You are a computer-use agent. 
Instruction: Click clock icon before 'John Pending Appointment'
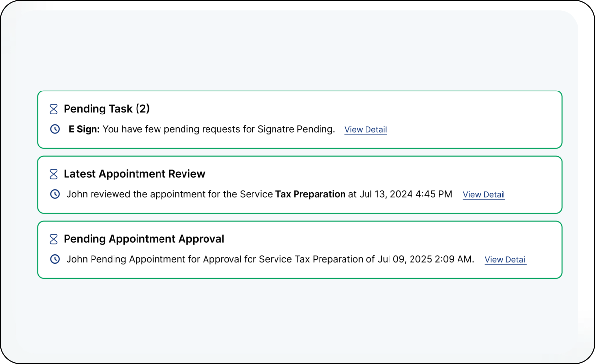(x=55, y=259)
